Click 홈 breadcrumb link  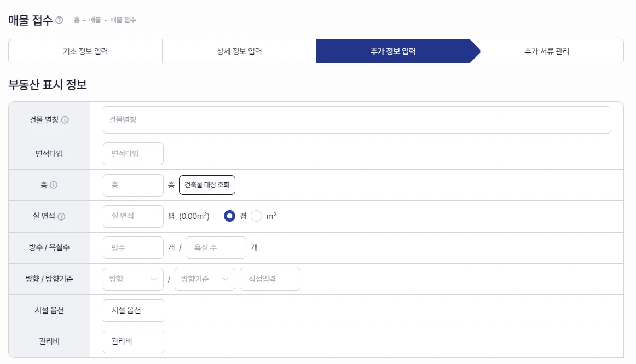click(x=77, y=20)
